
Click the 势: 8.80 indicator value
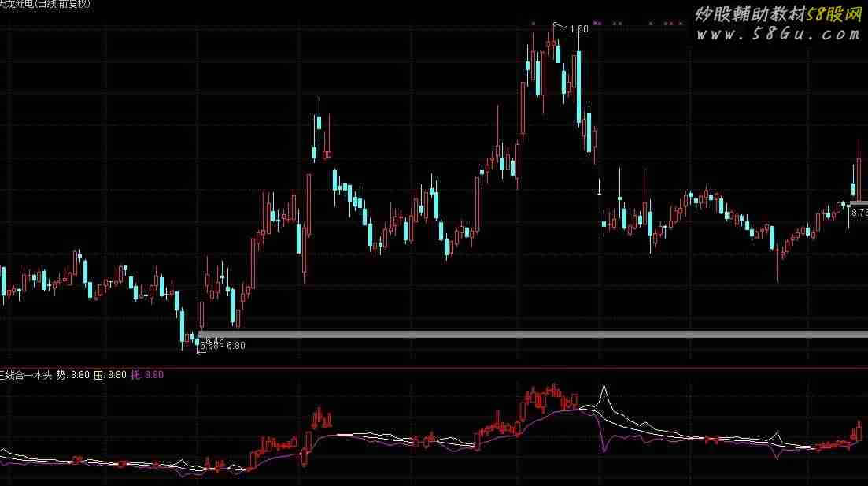[x=72, y=375]
